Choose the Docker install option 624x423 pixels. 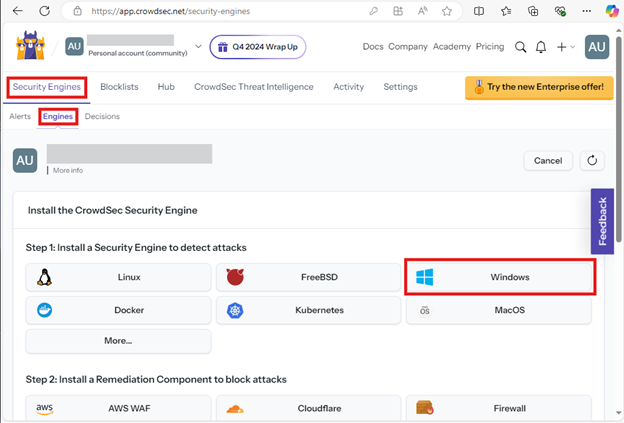[x=118, y=310]
